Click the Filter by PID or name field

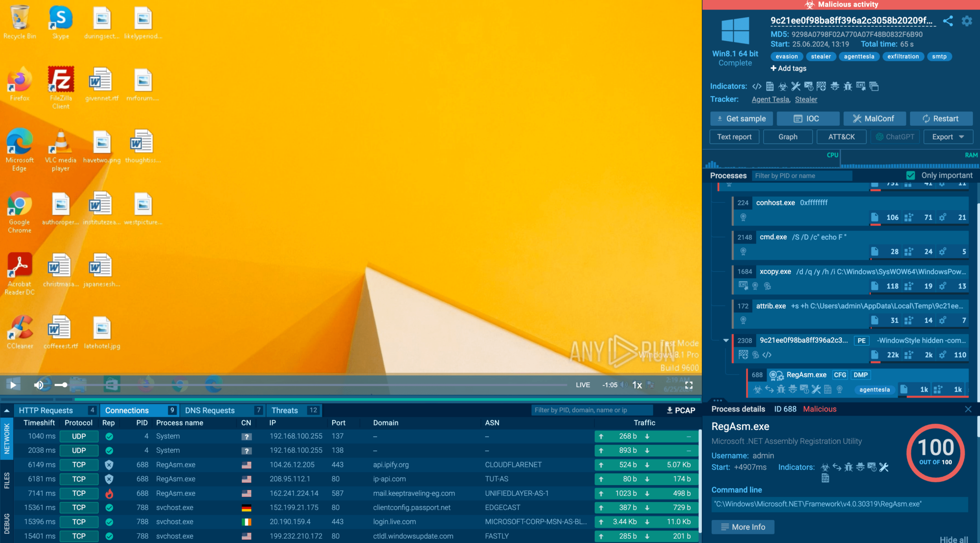point(801,176)
